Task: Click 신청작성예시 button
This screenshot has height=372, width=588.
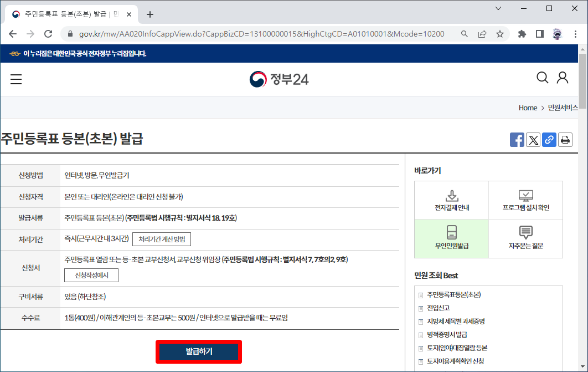Action: [91, 275]
